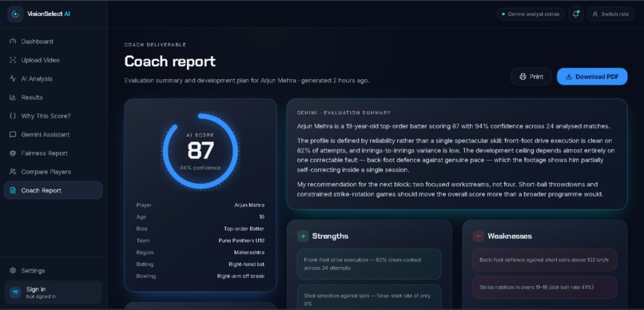The width and height of the screenshot is (644, 310).
Task: Go to Upload Video
Action: click(x=53, y=60)
